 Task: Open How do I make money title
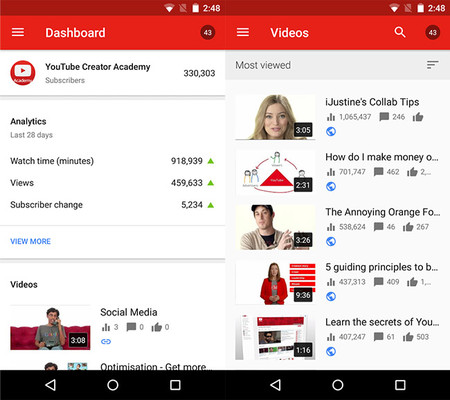[382, 157]
